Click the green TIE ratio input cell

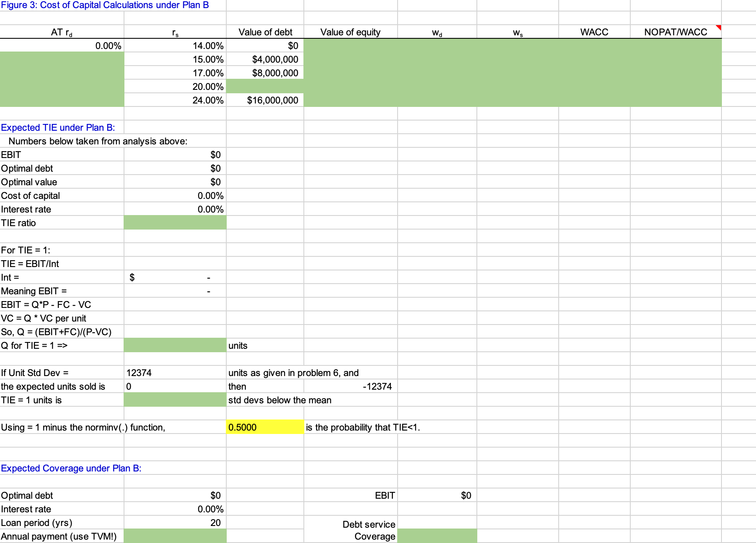tap(175, 222)
